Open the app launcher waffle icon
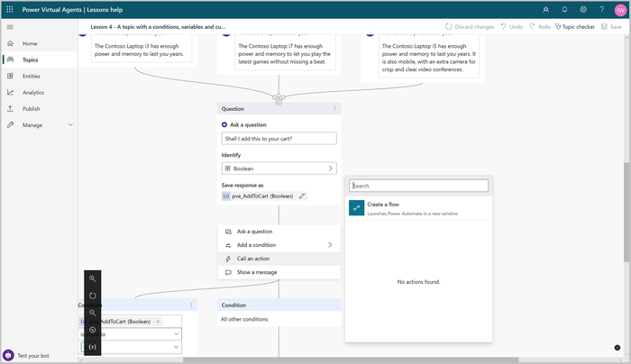 [10, 9]
